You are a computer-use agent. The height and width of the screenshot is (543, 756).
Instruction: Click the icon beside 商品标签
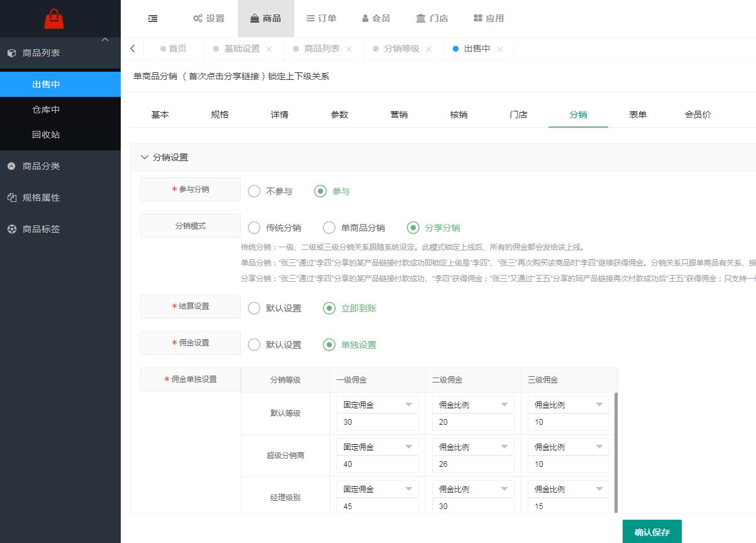[x=11, y=229]
